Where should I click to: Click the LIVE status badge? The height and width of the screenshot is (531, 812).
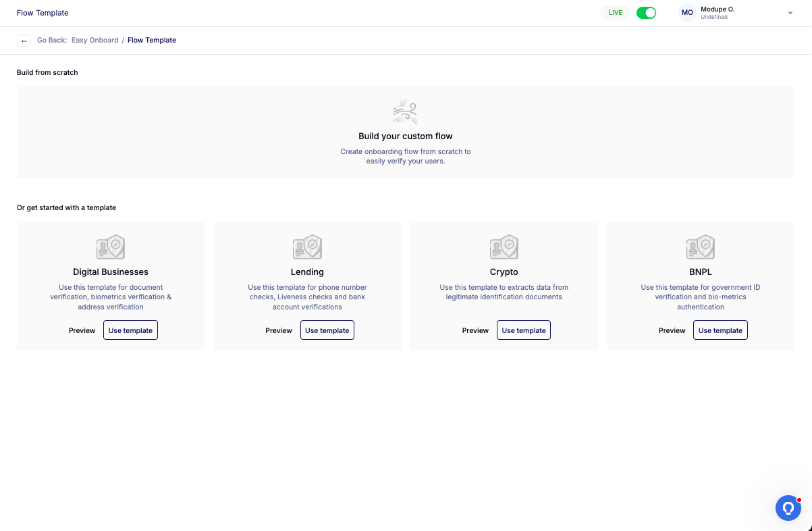point(615,13)
